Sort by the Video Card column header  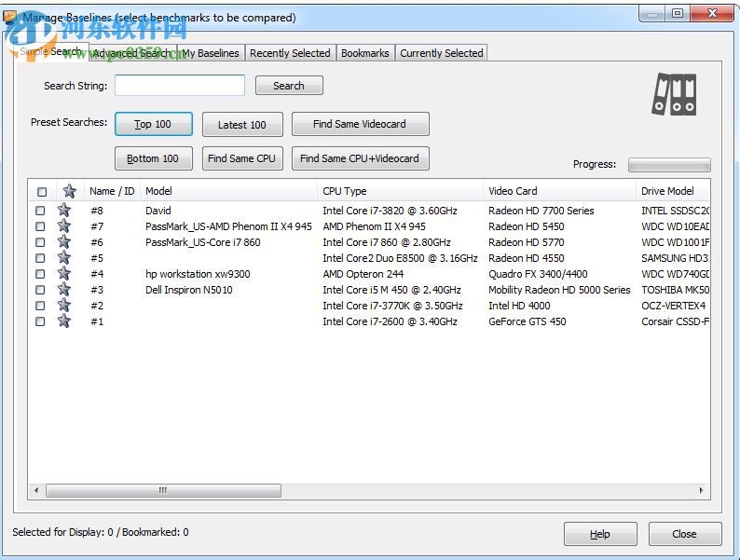click(x=560, y=191)
